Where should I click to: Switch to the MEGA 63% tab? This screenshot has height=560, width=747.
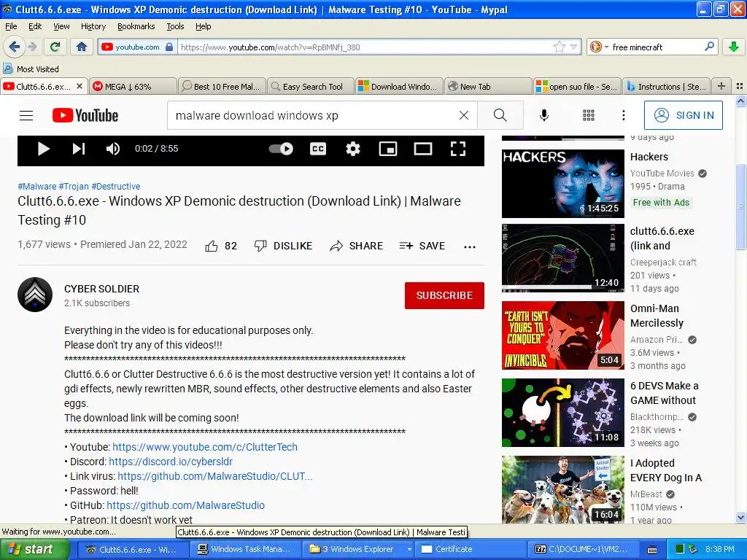pyautogui.click(x=133, y=86)
